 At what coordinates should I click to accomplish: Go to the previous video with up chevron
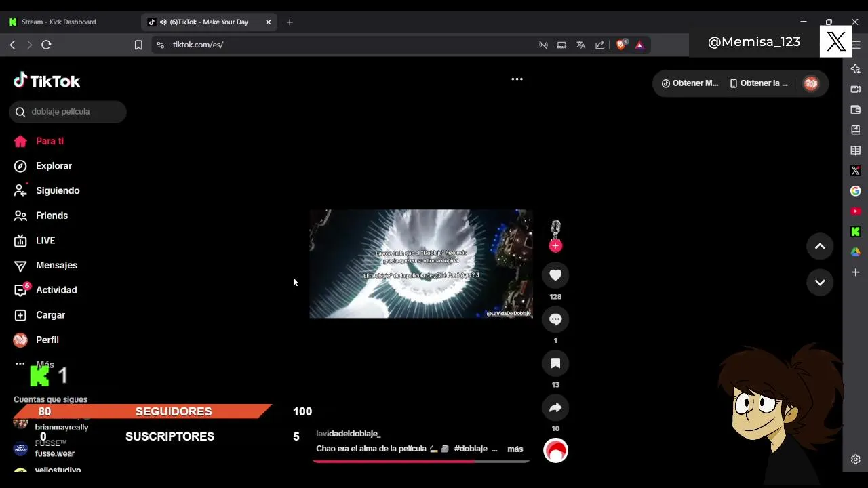tap(820, 247)
